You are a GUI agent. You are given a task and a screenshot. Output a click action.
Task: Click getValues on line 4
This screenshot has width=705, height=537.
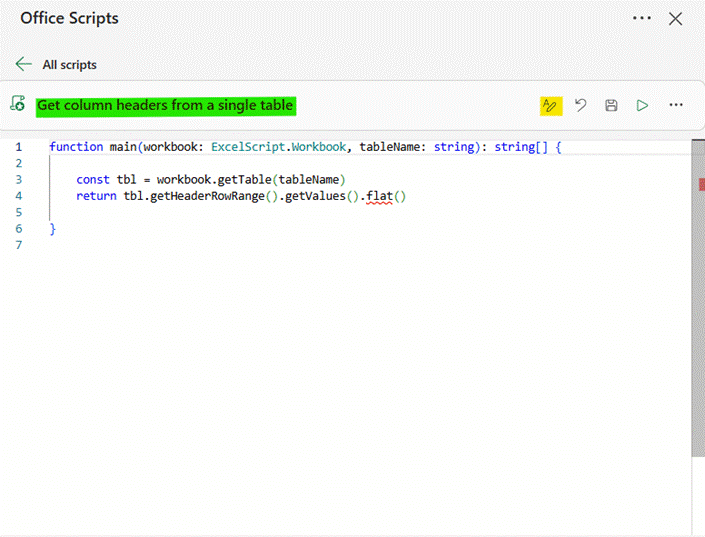315,197
